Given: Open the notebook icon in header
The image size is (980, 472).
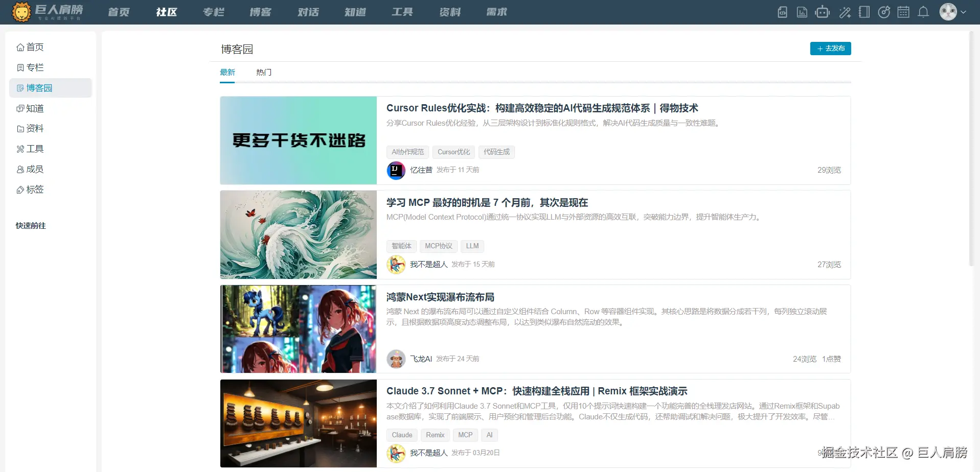Looking at the screenshot, I should [x=864, y=12].
